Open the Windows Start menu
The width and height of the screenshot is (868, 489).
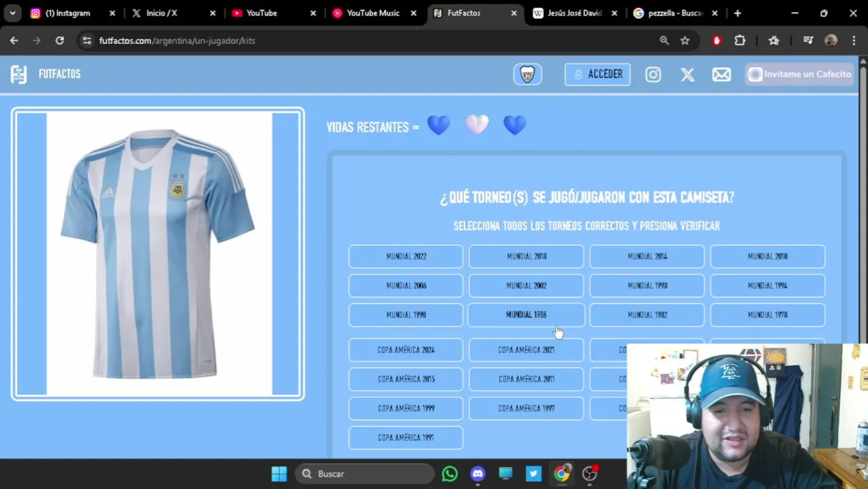click(x=279, y=474)
